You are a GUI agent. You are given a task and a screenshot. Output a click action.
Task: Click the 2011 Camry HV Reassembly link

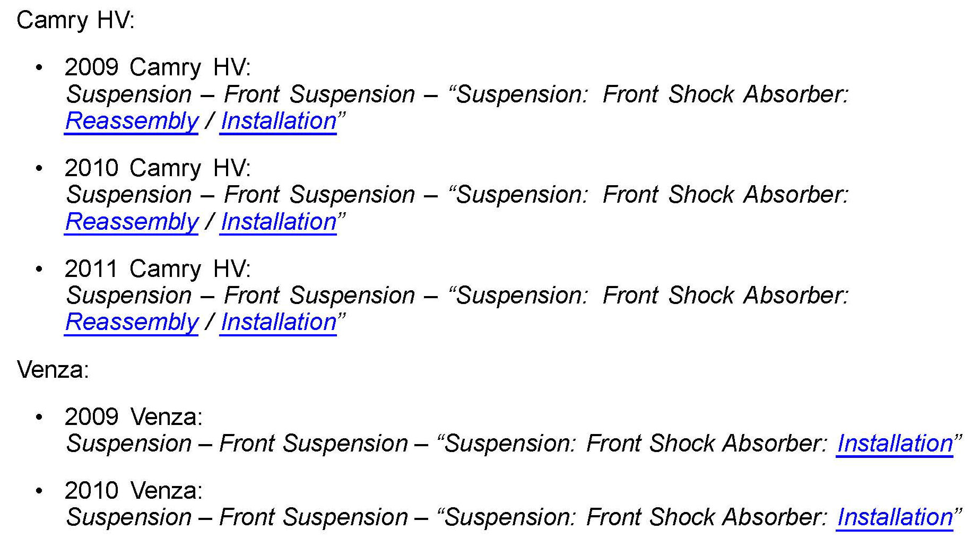[131, 322]
